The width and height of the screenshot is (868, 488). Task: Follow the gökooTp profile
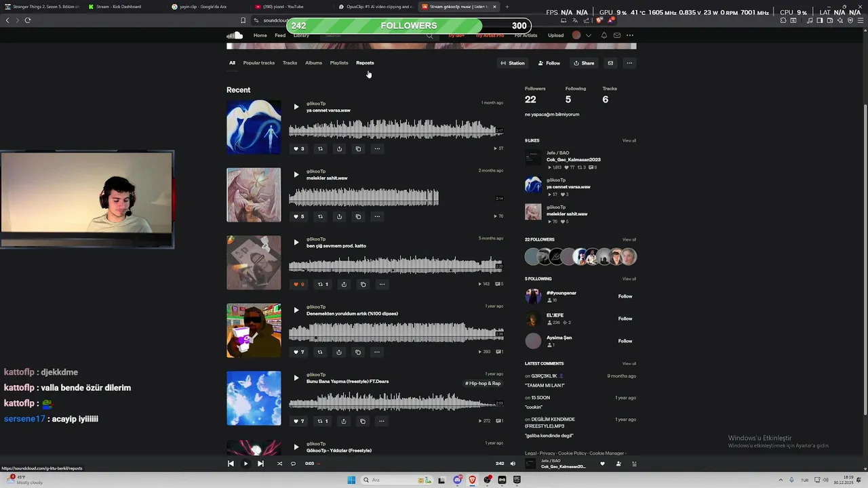(549, 63)
